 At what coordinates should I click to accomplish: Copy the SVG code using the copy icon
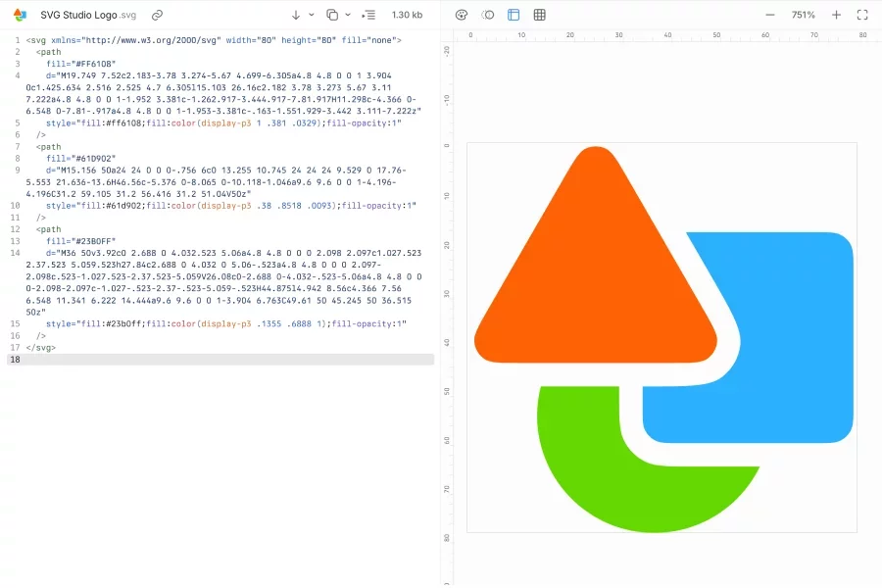pyautogui.click(x=331, y=15)
